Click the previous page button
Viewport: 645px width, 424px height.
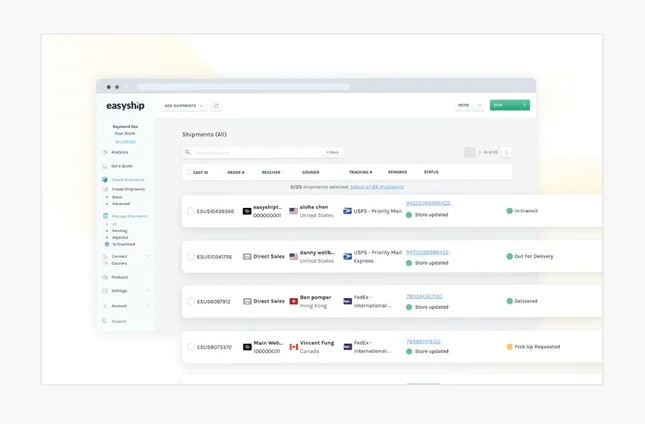470,152
